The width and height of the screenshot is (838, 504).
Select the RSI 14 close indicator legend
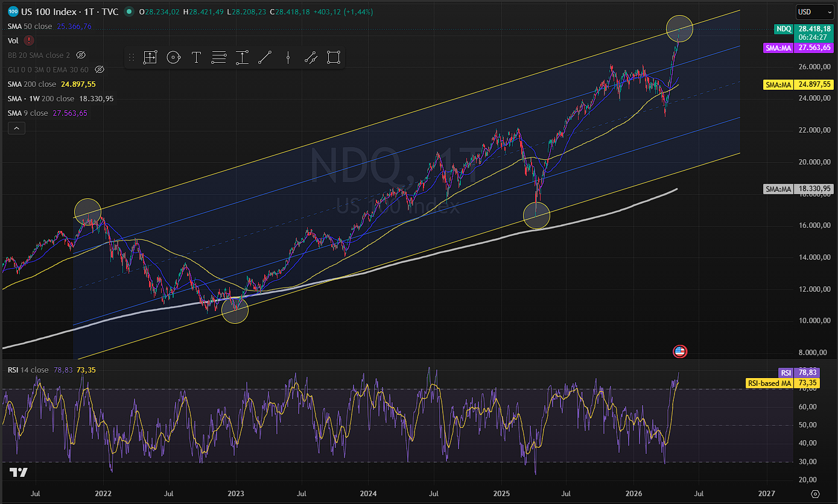(28, 370)
